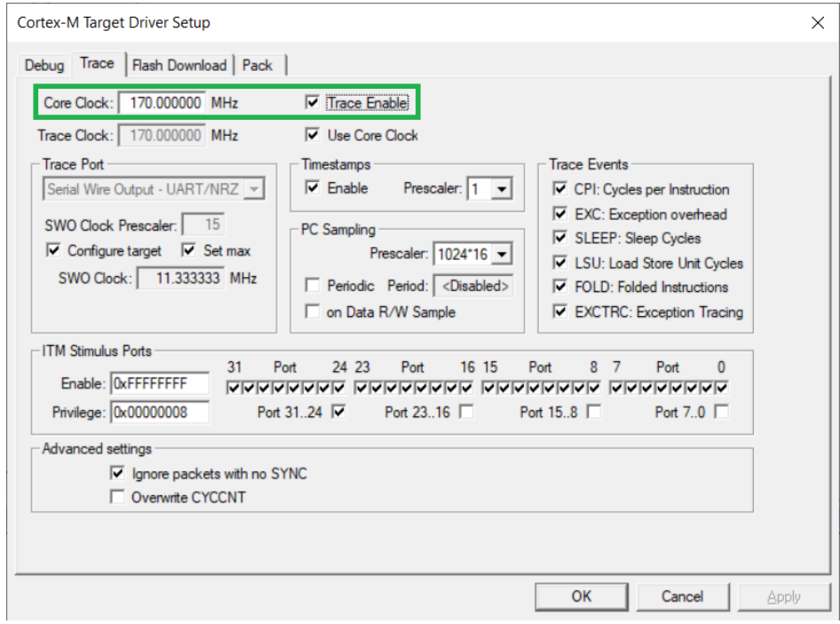Check Port 23..16 privilege checkbox

pos(466,411)
